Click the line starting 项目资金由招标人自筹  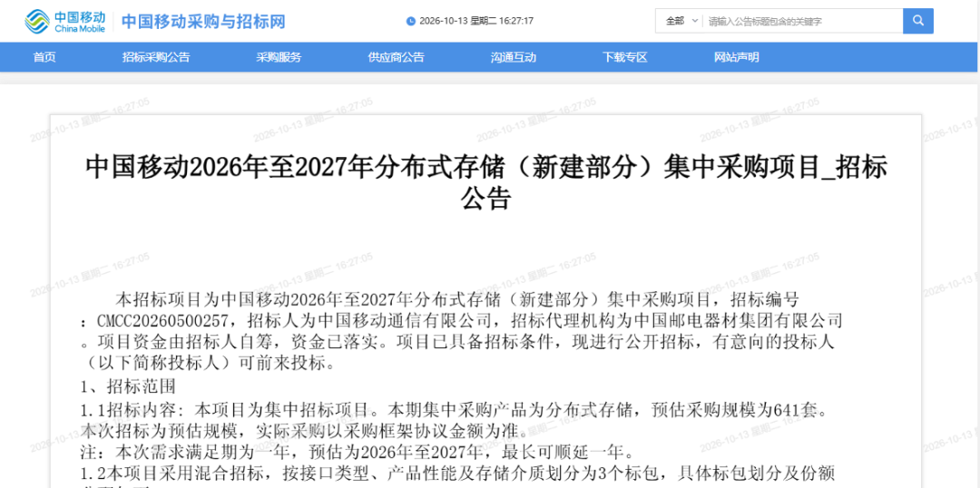click(458, 342)
